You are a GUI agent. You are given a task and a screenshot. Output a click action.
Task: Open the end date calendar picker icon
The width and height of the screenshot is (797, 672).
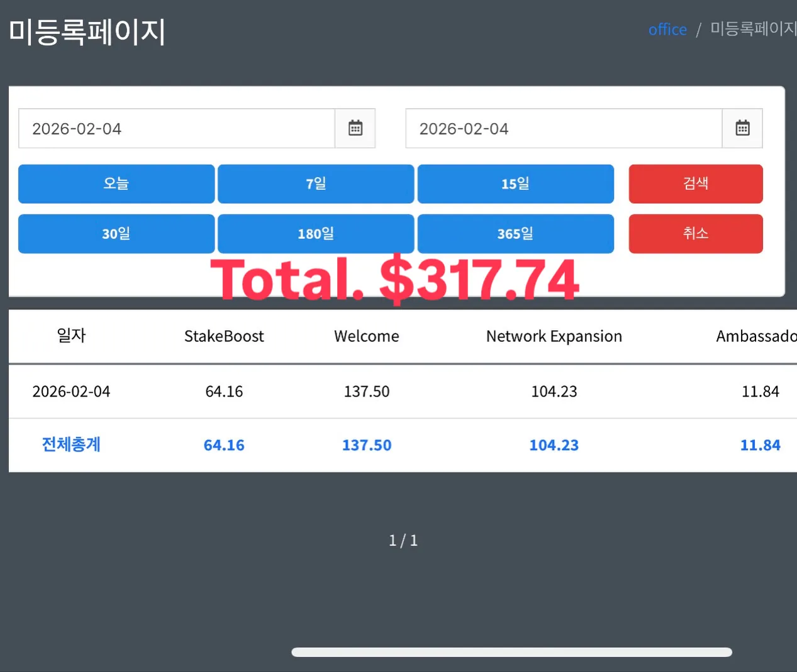click(742, 128)
